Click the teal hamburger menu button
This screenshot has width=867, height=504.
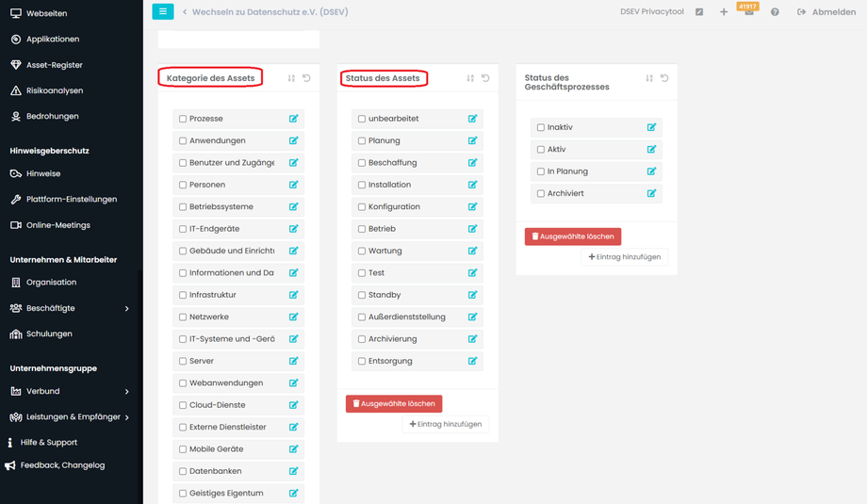coord(163,11)
